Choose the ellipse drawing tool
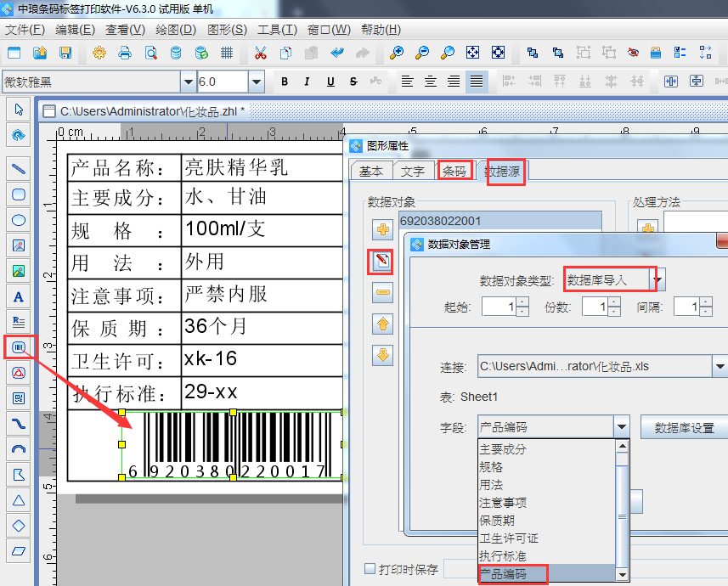Screen dimensions: 728x586 pyautogui.click(x=18, y=220)
